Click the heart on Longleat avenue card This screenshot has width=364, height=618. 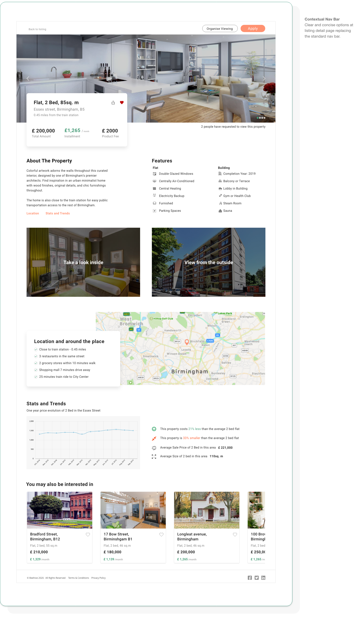(235, 535)
